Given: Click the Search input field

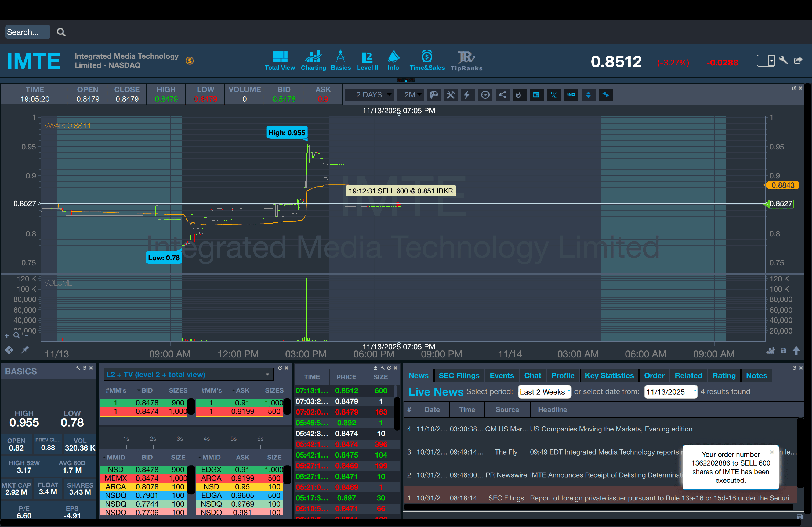Looking at the screenshot, I should [27, 32].
